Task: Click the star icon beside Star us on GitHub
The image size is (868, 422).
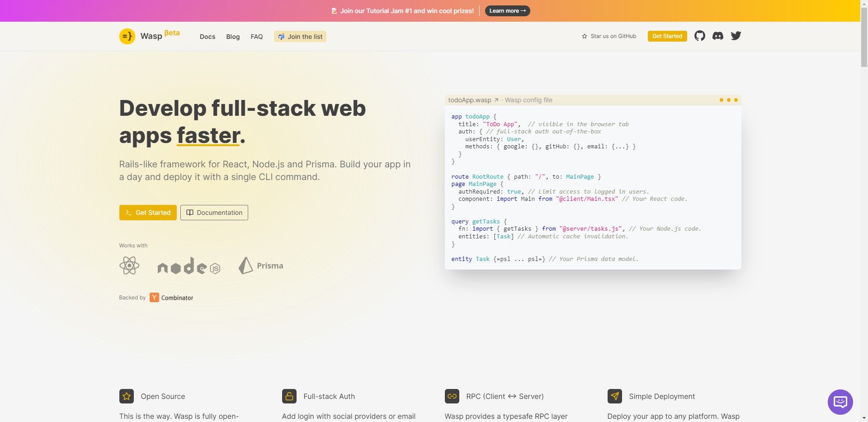Action: (x=585, y=36)
